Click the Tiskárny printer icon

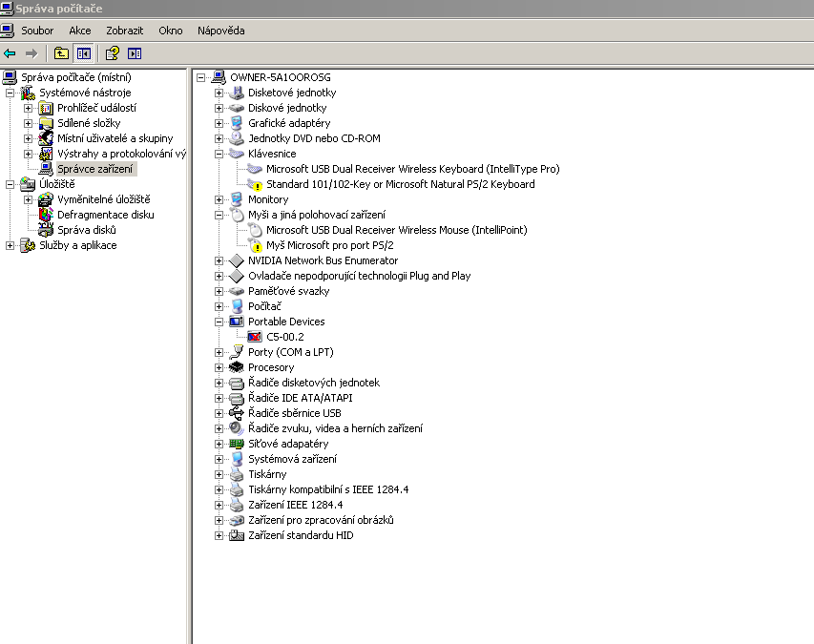pyautogui.click(x=237, y=474)
